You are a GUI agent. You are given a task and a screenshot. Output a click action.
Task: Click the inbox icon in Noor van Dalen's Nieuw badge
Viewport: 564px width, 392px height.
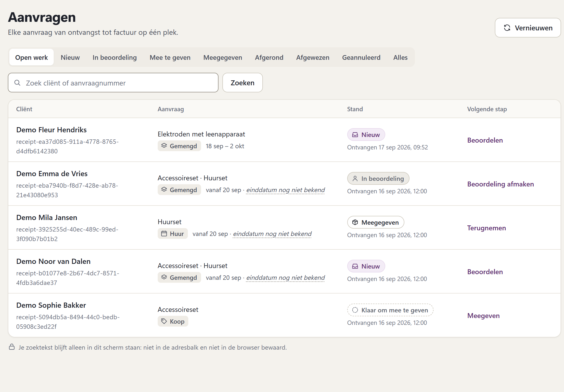(355, 266)
